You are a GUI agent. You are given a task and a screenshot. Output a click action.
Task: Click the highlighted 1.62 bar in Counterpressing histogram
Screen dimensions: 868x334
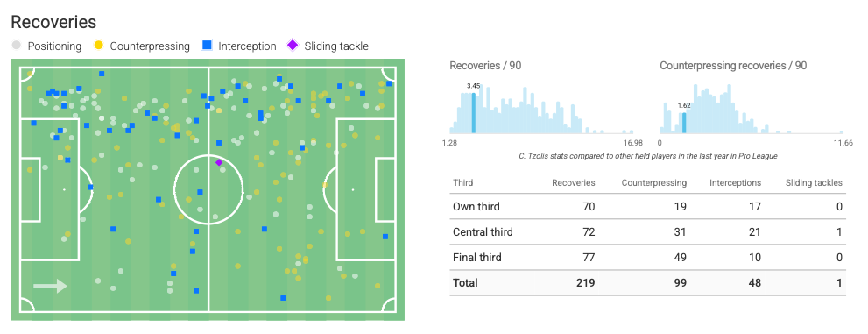pos(684,123)
